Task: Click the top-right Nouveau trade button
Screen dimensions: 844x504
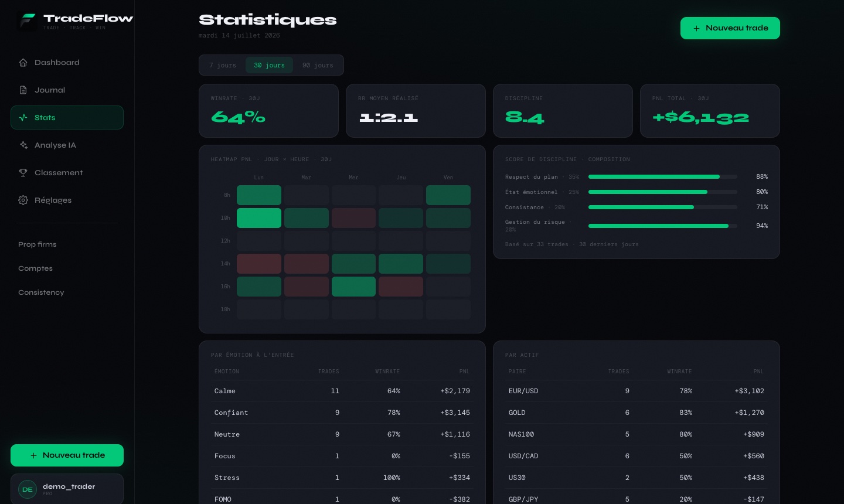Action: click(x=730, y=28)
